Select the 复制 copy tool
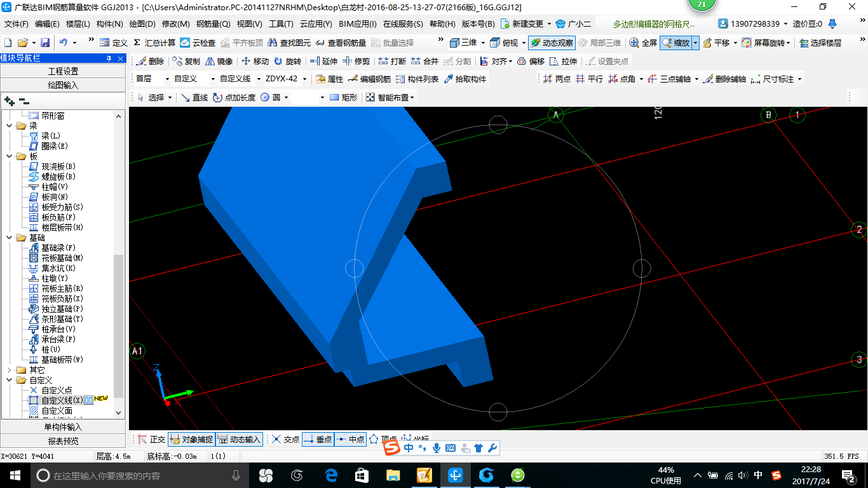The image size is (868, 488). [x=186, y=61]
